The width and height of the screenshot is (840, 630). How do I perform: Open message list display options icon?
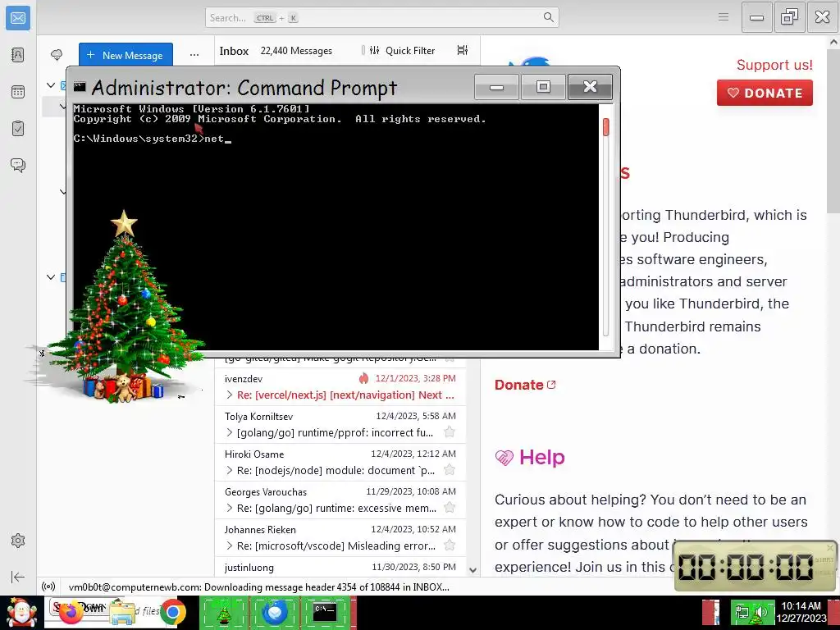[x=463, y=50]
